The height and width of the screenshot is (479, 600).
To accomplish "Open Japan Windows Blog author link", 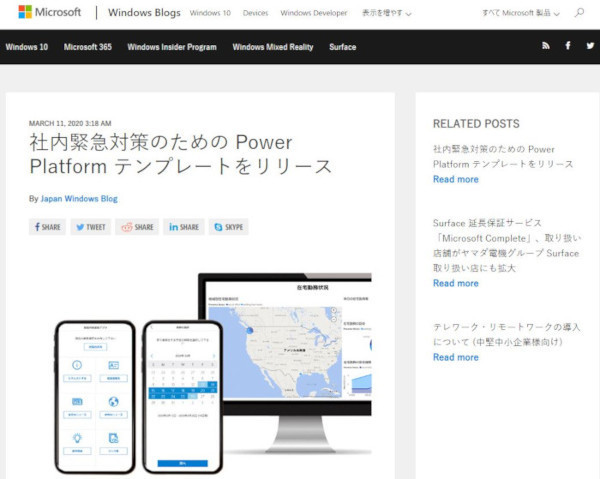I will (x=79, y=199).
